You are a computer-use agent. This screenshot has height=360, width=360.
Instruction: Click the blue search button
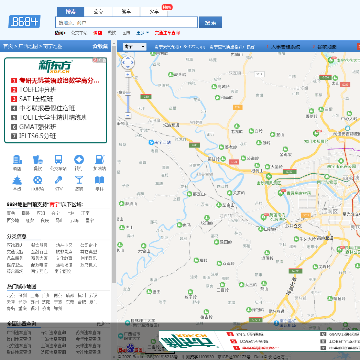point(210,22)
